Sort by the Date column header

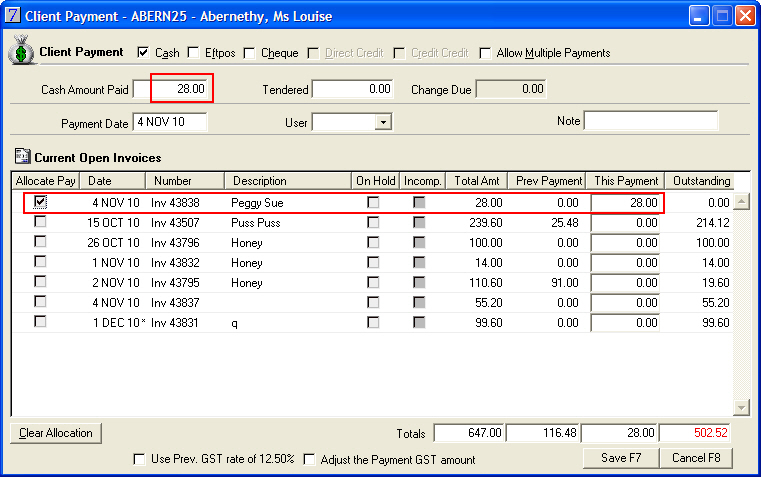112,181
